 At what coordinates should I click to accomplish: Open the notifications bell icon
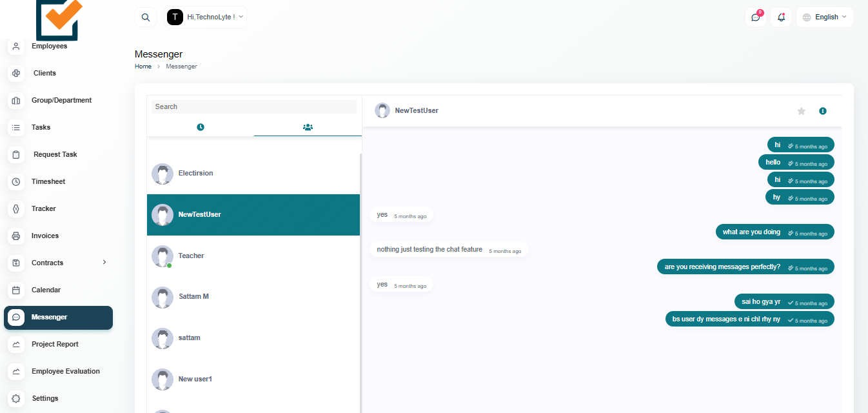pos(781,17)
